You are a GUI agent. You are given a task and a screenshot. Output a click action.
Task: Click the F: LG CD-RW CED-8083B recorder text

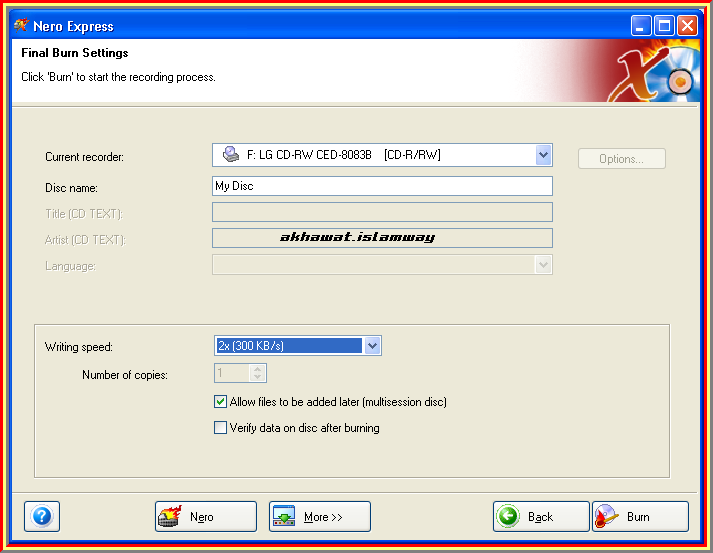point(309,155)
